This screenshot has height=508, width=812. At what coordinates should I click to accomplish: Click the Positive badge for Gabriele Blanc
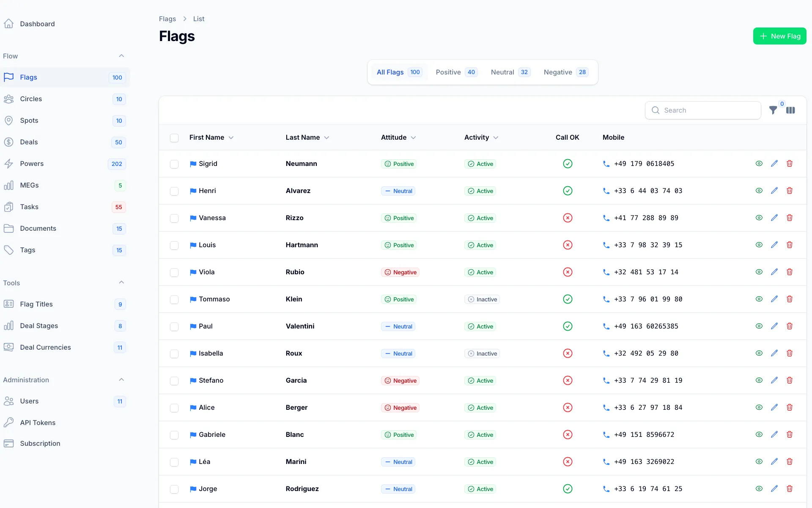click(399, 435)
